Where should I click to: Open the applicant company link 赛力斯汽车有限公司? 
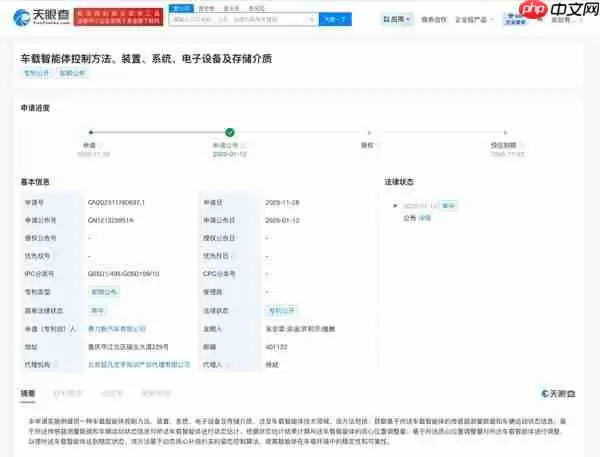pyautogui.click(x=117, y=329)
